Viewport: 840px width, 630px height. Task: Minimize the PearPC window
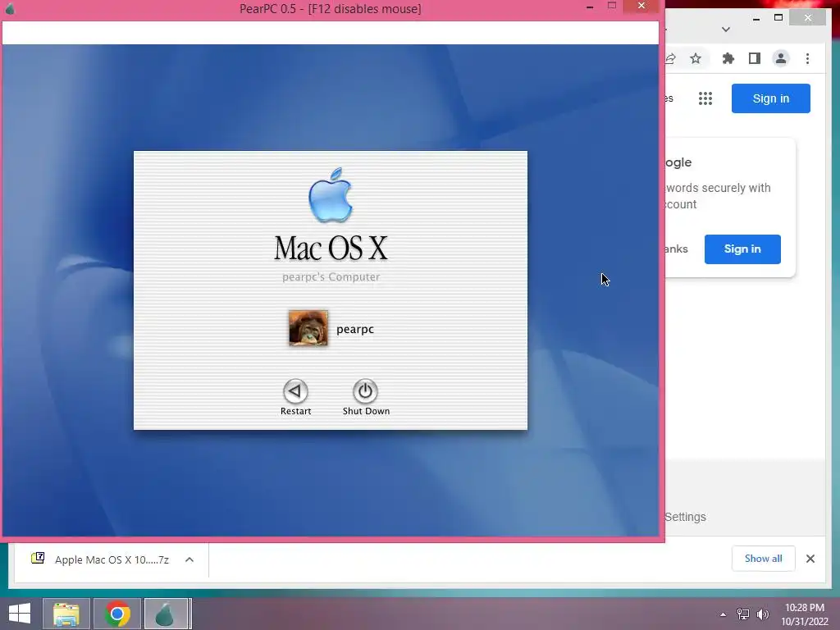pyautogui.click(x=590, y=7)
